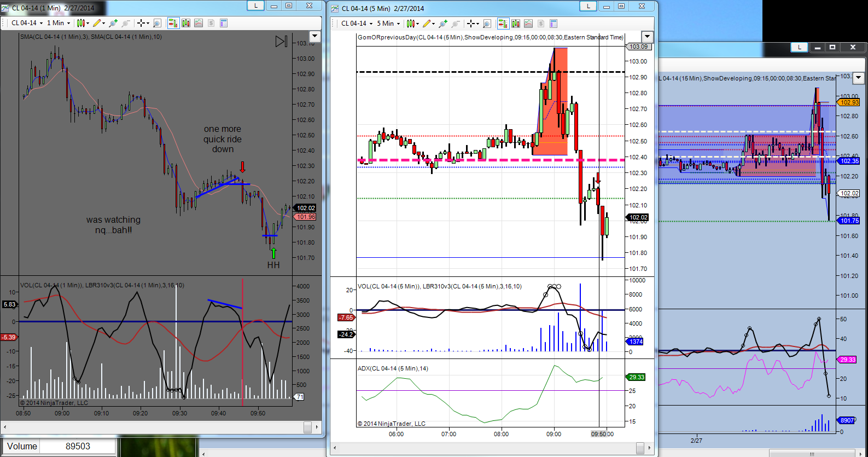Click 5.83 oscillator marker in 1 Min chart
This screenshot has height=457, width=868.
[9, 304]
